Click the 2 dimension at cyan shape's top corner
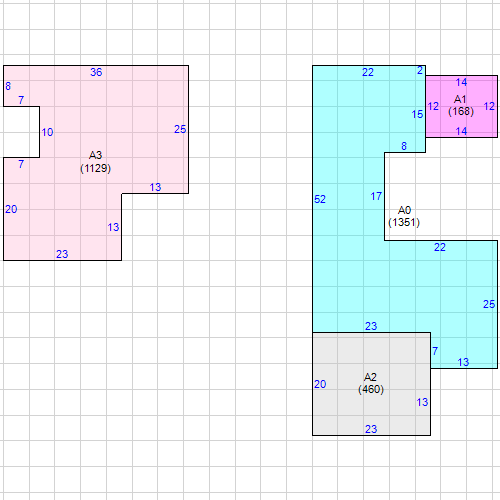This screenshot has height=500, width=500. [x=420, y=71]
